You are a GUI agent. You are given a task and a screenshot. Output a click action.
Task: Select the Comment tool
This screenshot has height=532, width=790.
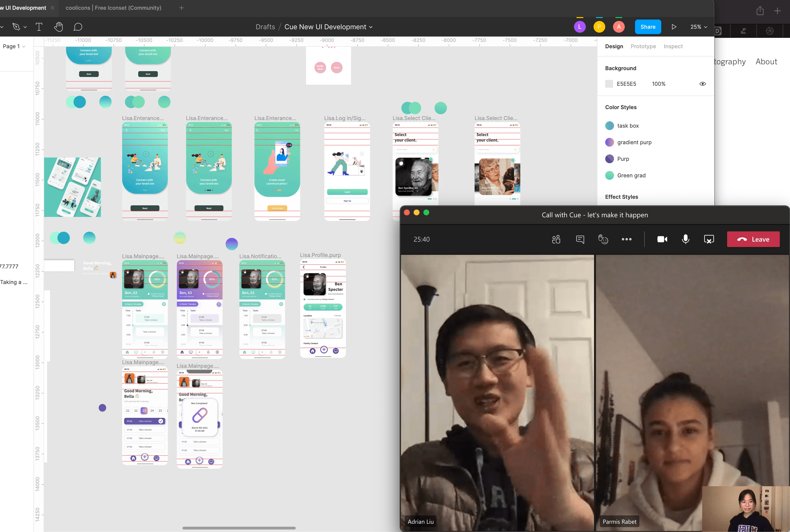[78, 27]
